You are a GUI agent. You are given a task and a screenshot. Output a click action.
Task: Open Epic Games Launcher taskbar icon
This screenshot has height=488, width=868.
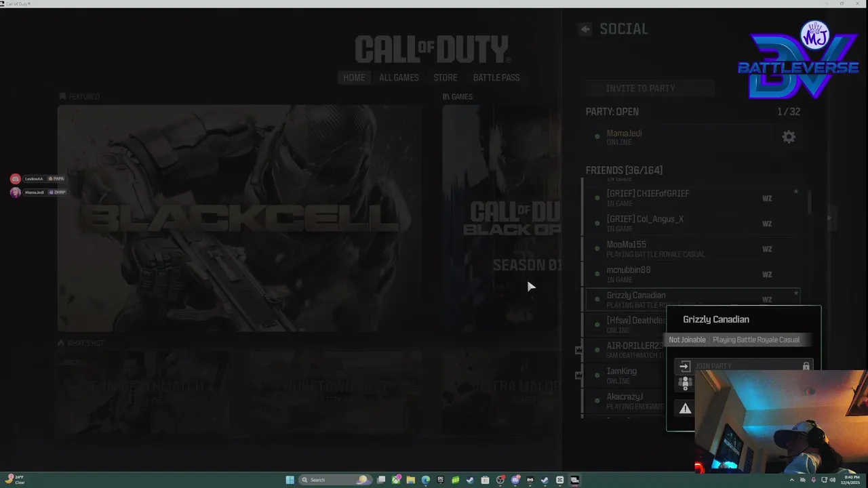[x=440, y=480]
